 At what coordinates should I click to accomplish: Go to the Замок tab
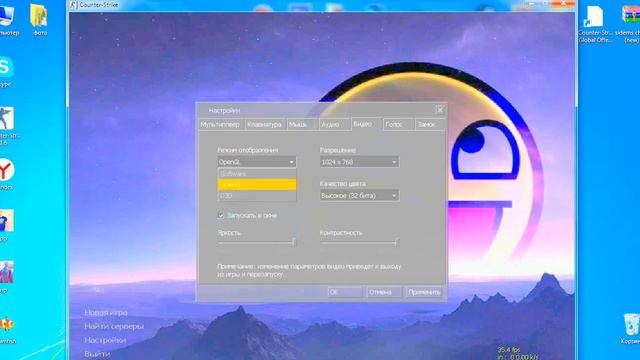point(429,124)
